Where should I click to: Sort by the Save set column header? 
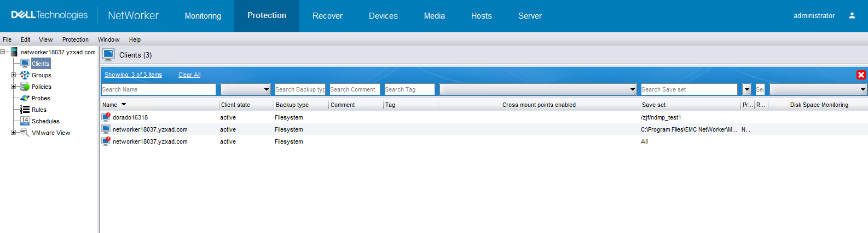(690, 105)
